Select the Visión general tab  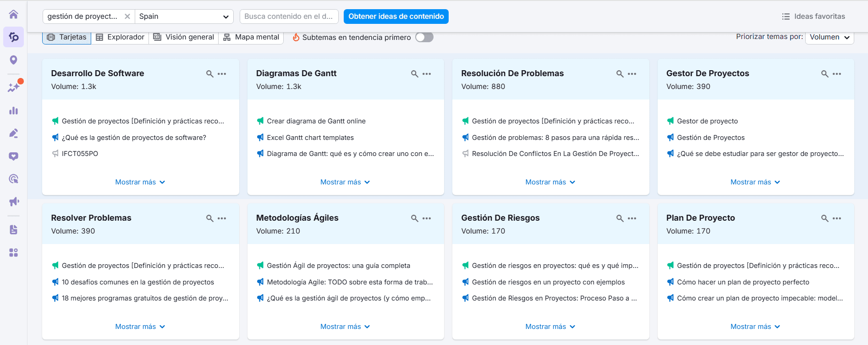184,37
